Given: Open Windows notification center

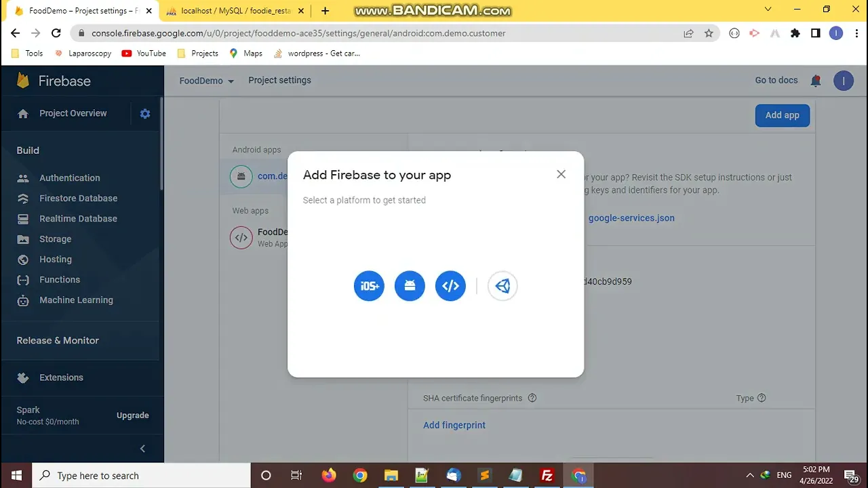Looking at the screenshot, I should [851, 475].
